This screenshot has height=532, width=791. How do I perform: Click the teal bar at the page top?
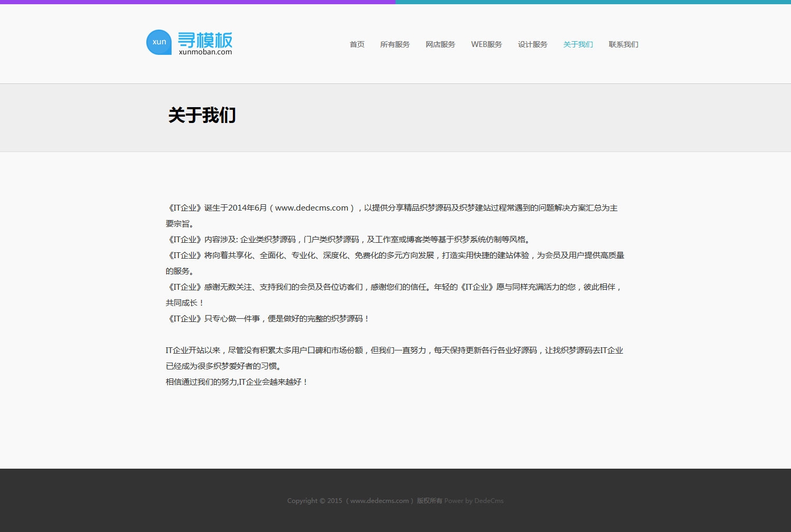click(x=593, y=2)
